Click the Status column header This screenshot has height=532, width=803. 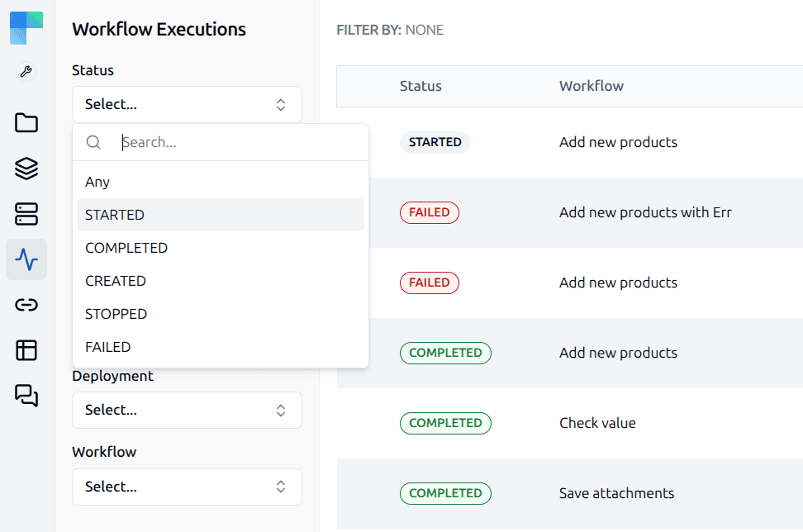click(421, 86)
